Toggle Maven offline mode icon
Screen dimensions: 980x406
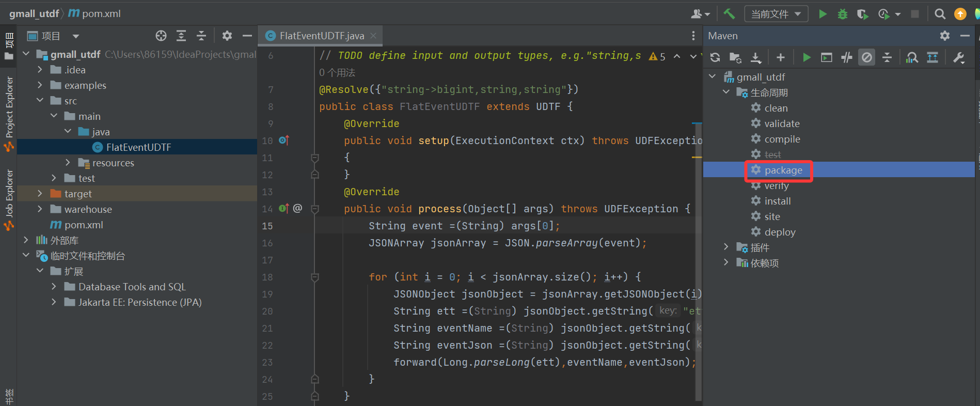pos(847,57)
